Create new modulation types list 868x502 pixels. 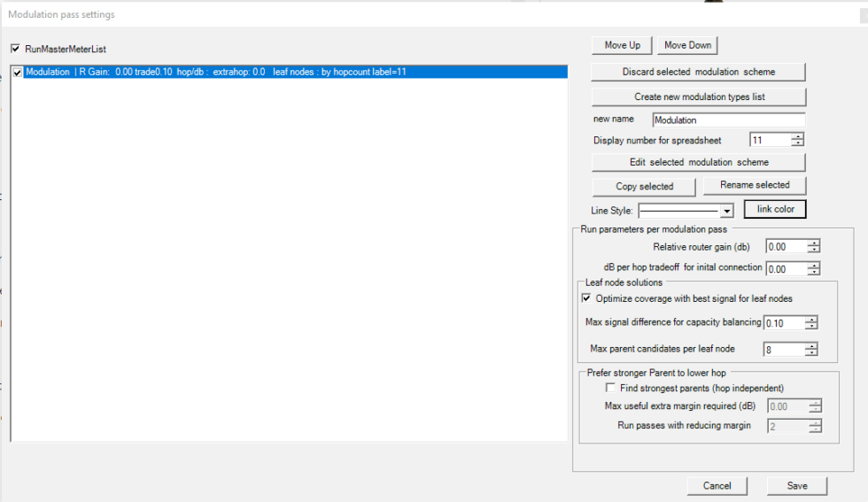(x=698, y=97)
